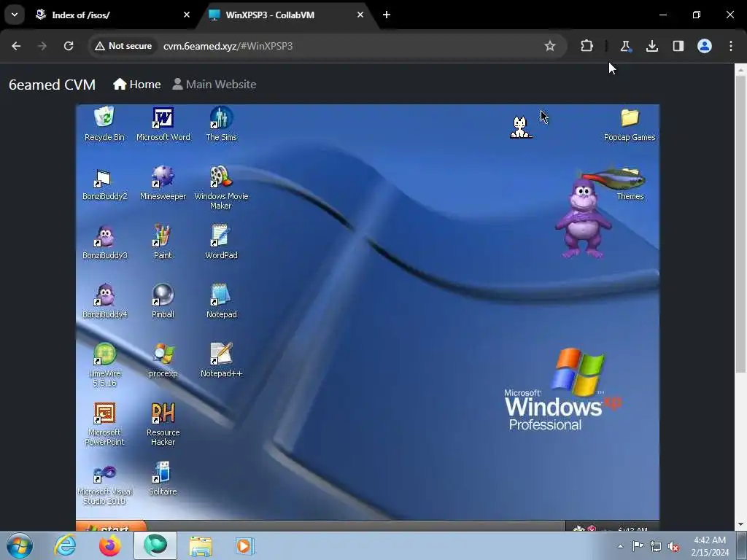The width and height of the screenshot is (747, 560).
Task: Select the Microsoft PowerPoint shortcut
Action: [104, 424]
